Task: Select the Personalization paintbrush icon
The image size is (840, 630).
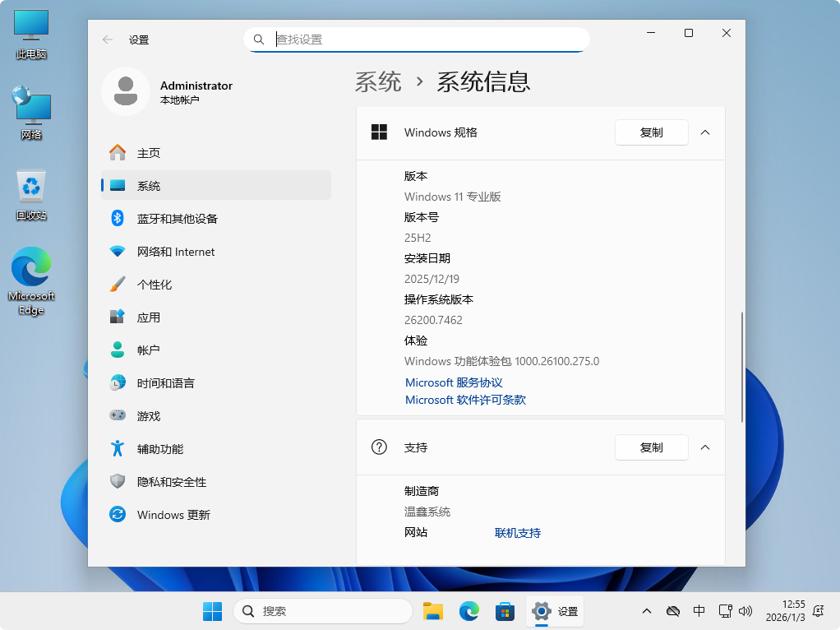Action: pyautogui.click(x=118, y=285)
